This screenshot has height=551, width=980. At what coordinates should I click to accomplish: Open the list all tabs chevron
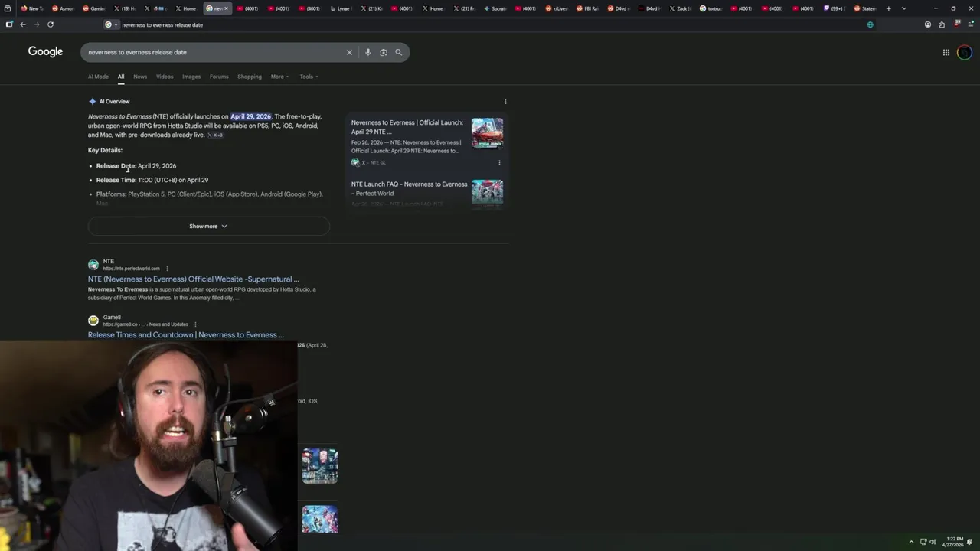(x=904, y=8)
